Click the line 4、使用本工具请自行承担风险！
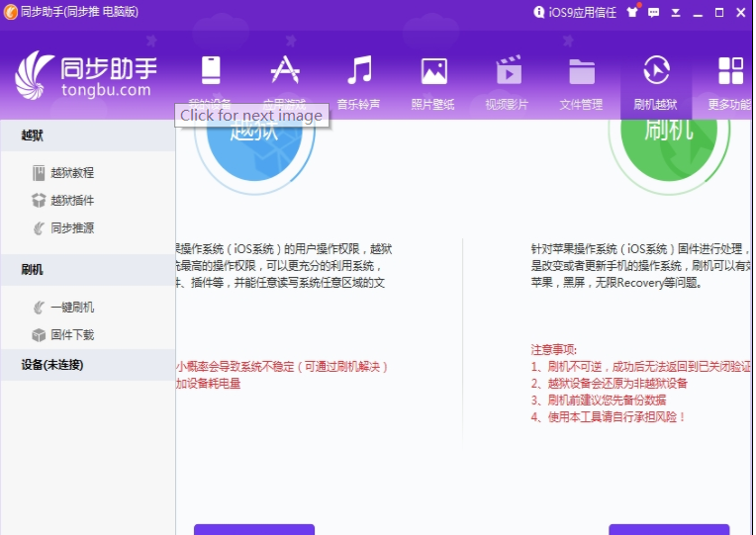 pos(608,417)
